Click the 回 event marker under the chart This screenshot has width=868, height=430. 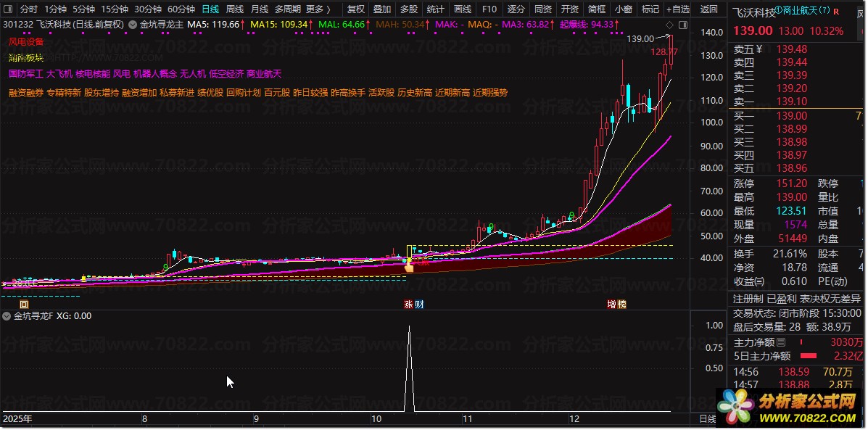coord(24,305)
